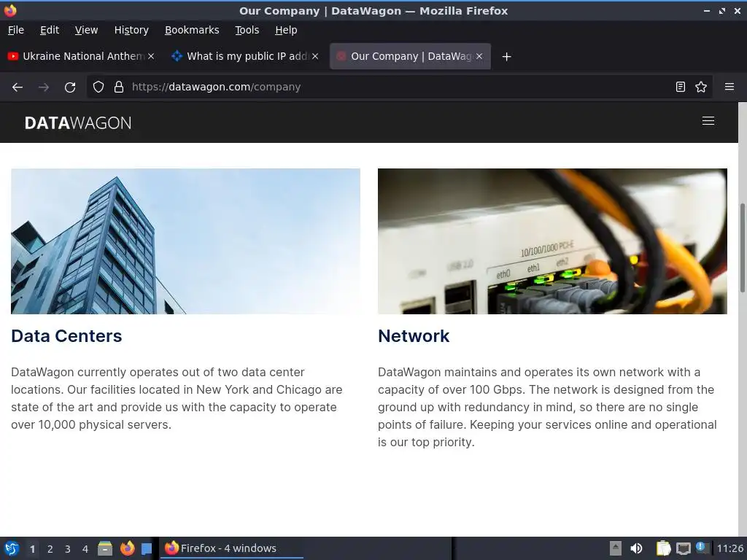747x560 pixels.
Task: Click the 11:26 taskbar clock
Action: click(x=729, y=548)
